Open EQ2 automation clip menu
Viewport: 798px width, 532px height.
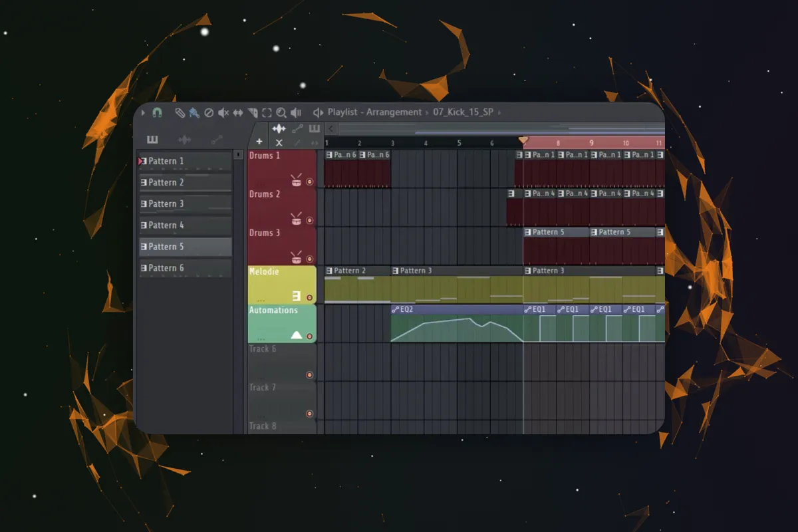(396, 309)
